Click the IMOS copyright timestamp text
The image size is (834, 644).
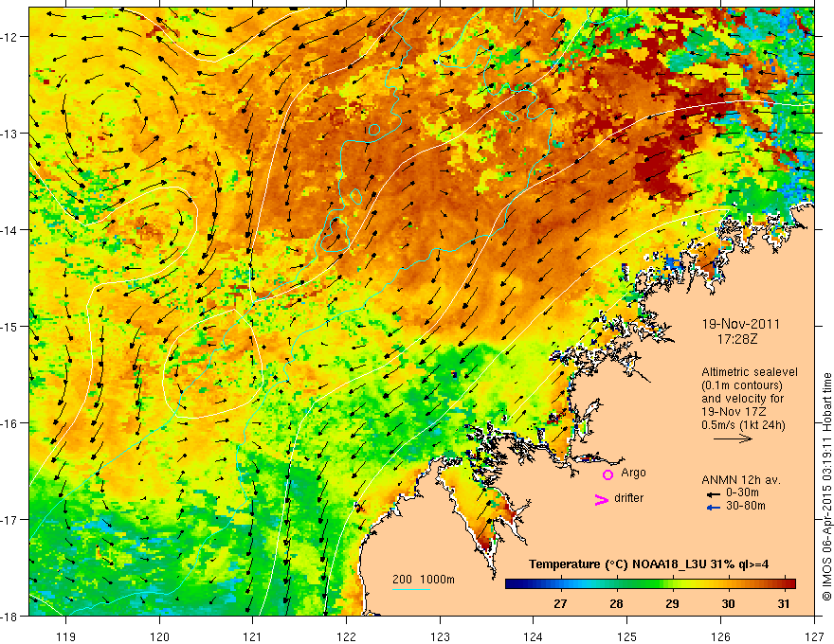pos(826,487)
